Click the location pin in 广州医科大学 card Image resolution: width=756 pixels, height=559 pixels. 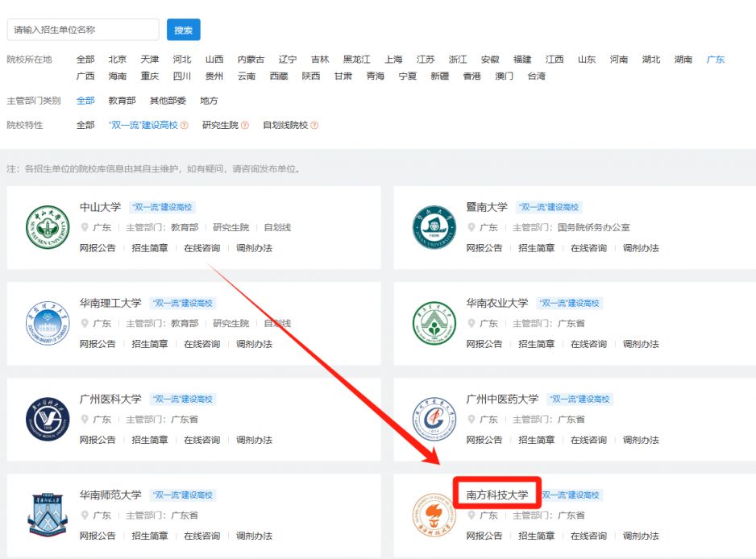point(85,419)
